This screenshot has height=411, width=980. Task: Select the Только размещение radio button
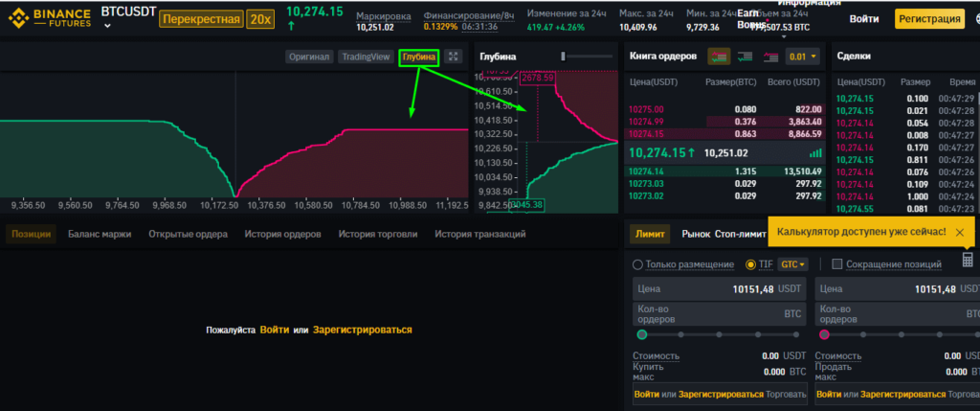coord(637,264)
